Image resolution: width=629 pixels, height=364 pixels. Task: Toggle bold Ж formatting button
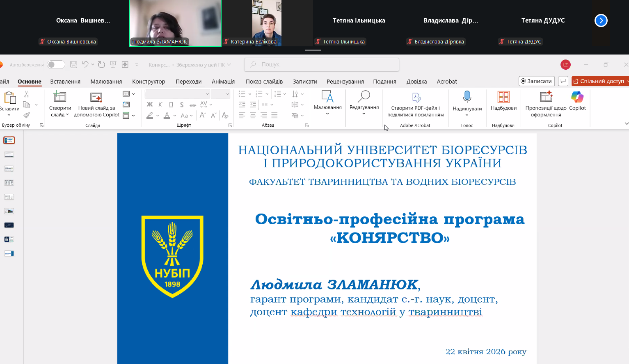tap(150, 105)
